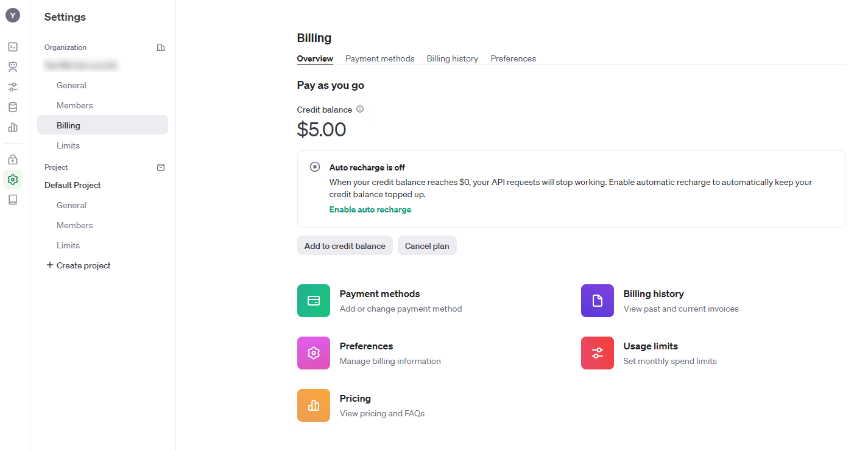Enable auto recharge via the green link
The height and width of the screenshot is (451, 868).
point(370,209)
